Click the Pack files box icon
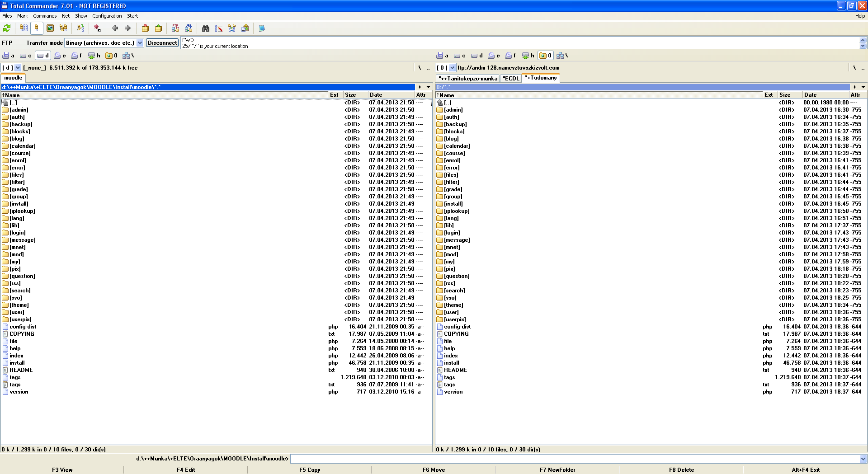The image size is (868, 474). pos(145,28)
